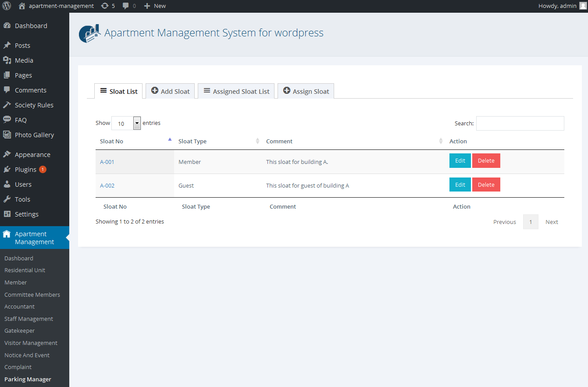Delete the A-001 sloat entry

[486, 161]
